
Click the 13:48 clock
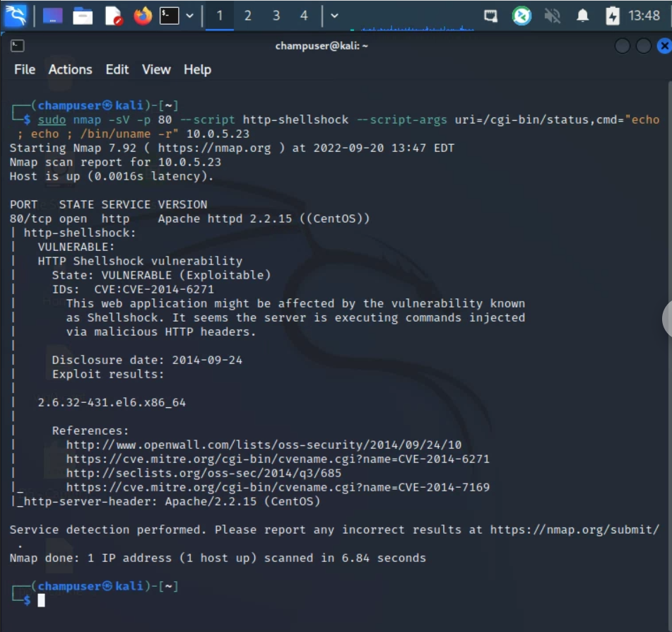[x=644, y=16]
